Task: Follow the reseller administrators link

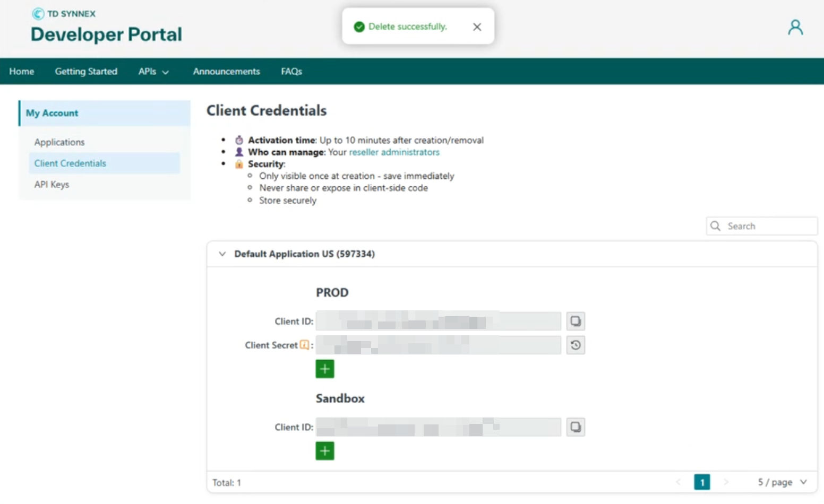Action: point(394,152)
